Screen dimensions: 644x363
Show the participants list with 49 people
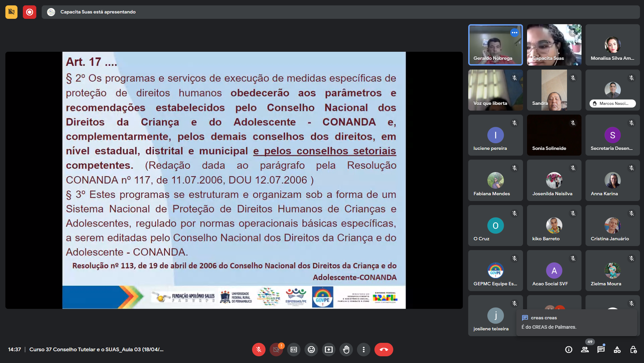(x=585, y=350)
